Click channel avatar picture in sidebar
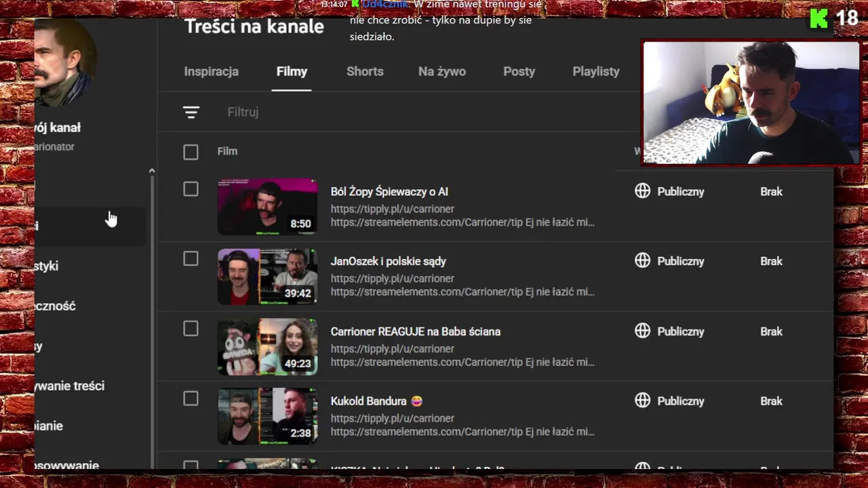This screenshot has width=868, height=488. pyautogui.click(x=65, y=62)
